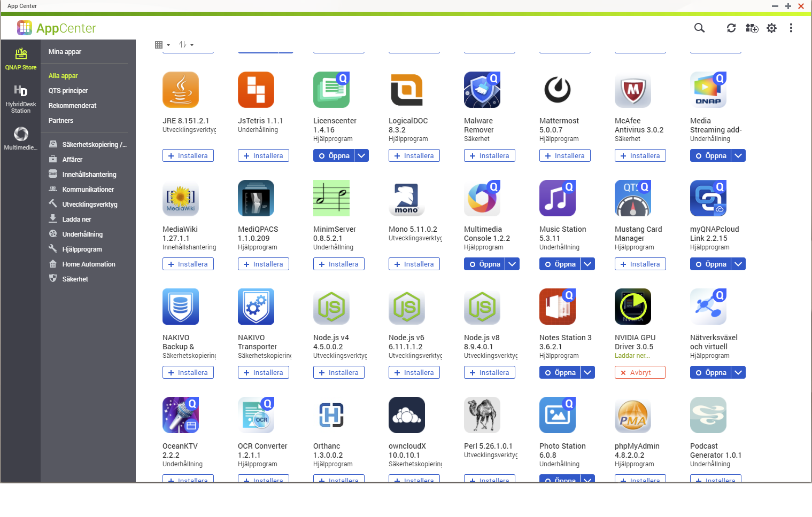Click the 'Laddar ner...' download status text

point(632,356)
